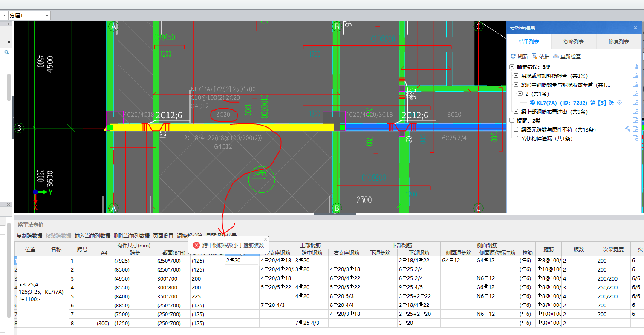
Task: Collapse the 确定错误: 3类 tree node
Action: (511, 67)
